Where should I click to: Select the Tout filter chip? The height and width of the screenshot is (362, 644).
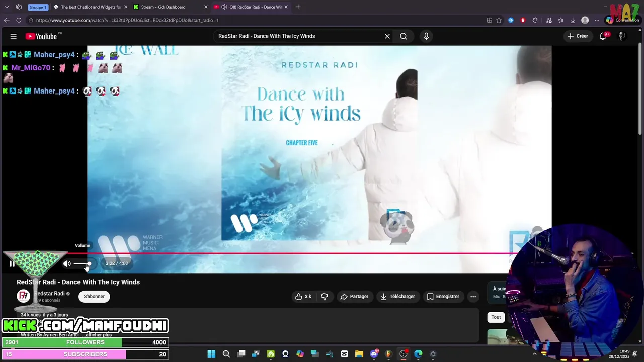click(496, 317)
